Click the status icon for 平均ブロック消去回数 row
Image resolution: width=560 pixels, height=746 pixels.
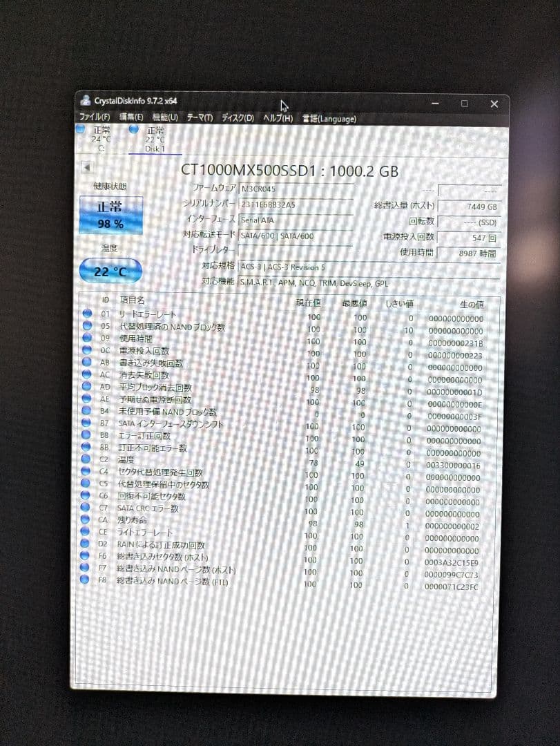point(86,386)
